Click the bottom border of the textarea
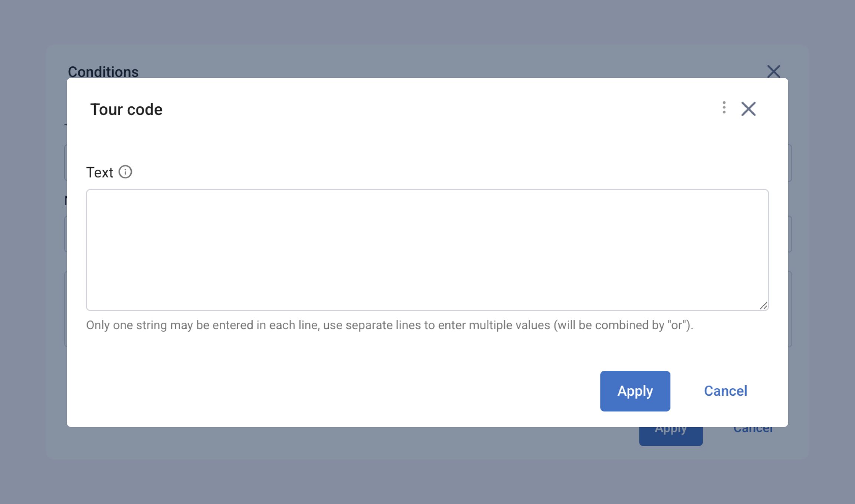This screenshot has height=504, width=855. click(427, 310)
